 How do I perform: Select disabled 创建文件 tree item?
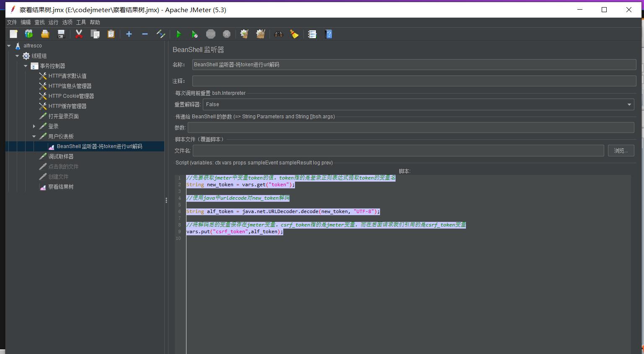58,177
